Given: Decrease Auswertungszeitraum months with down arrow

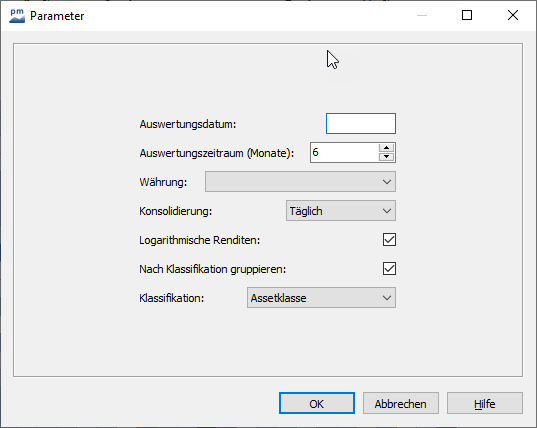Looking at the screenshot, I should (x=387, y=157).
